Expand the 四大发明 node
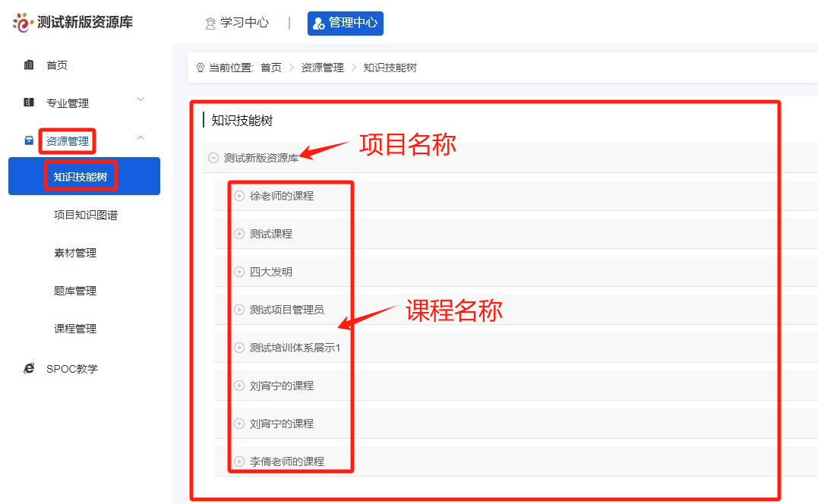 point(239,272)
